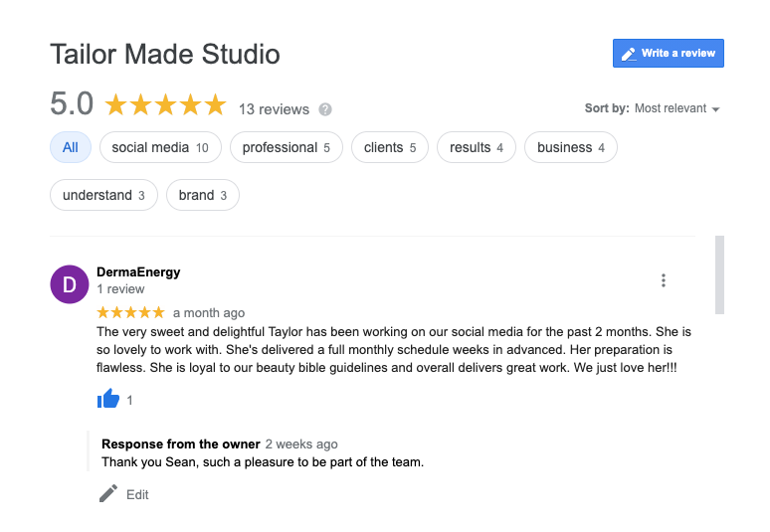Click the five-star review rating
770x532 pixels.
coord(130,312)
